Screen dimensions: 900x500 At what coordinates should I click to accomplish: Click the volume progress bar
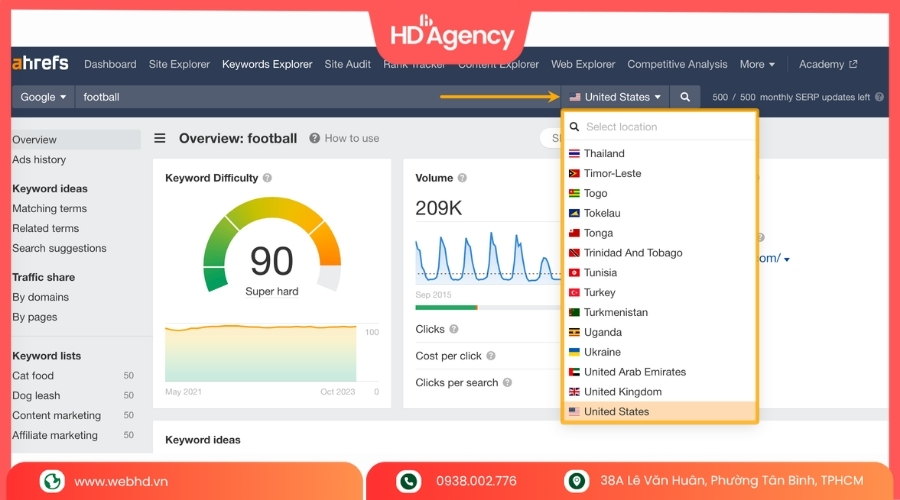[x=488, y=308]
